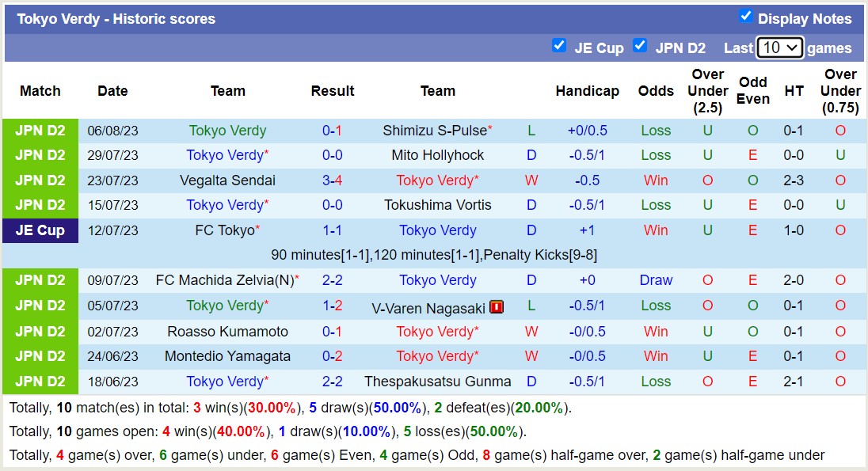Uncheck the JPN D2 filter
Viewport: 868px width, 471px height.
click(640, 45)
